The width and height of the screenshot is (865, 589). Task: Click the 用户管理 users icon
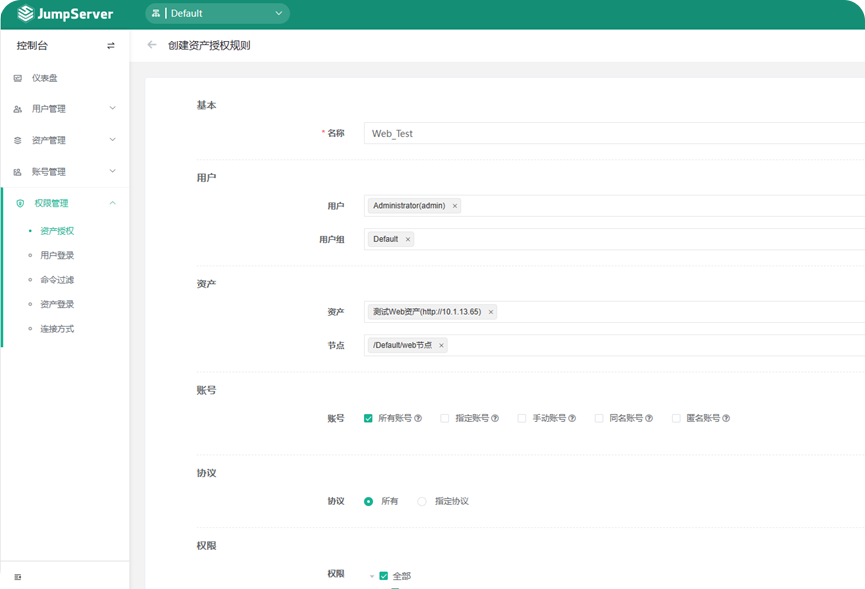point(18,109)
